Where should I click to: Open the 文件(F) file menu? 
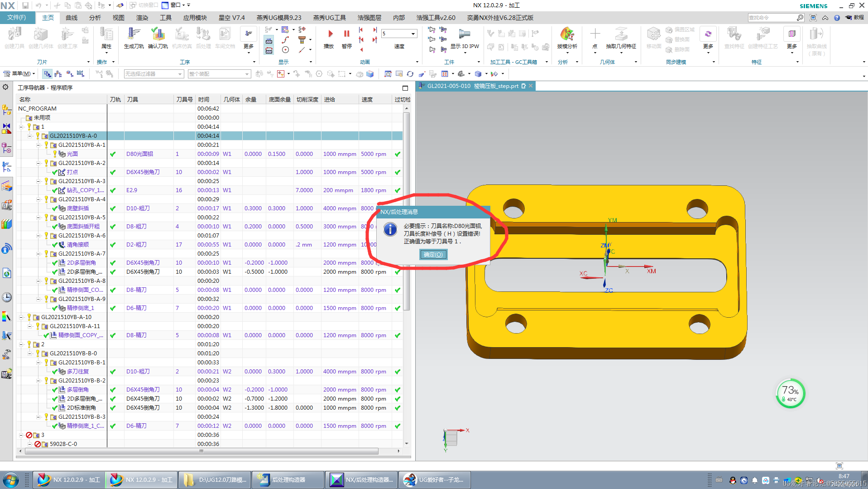coord(17,18)
